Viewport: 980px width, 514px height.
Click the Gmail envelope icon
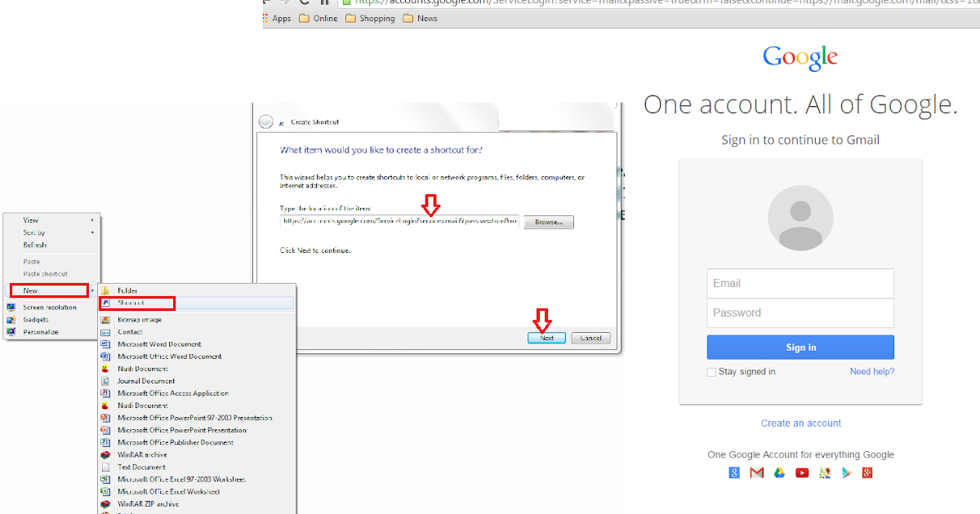(757, 472)
